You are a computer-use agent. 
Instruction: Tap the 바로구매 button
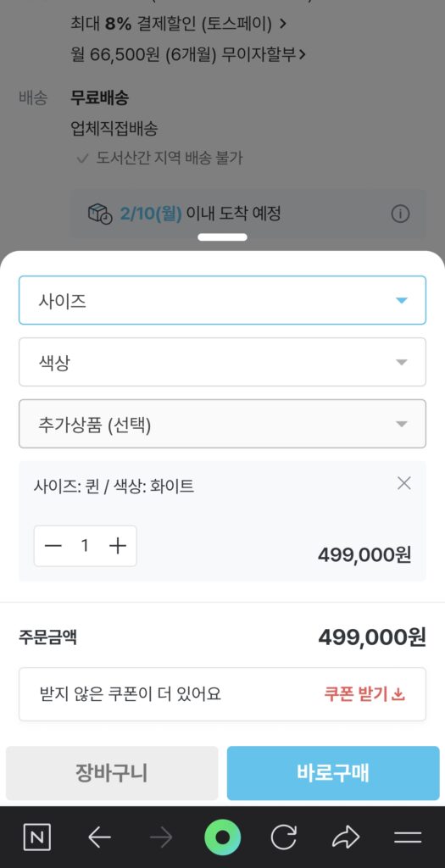point(333,773)
